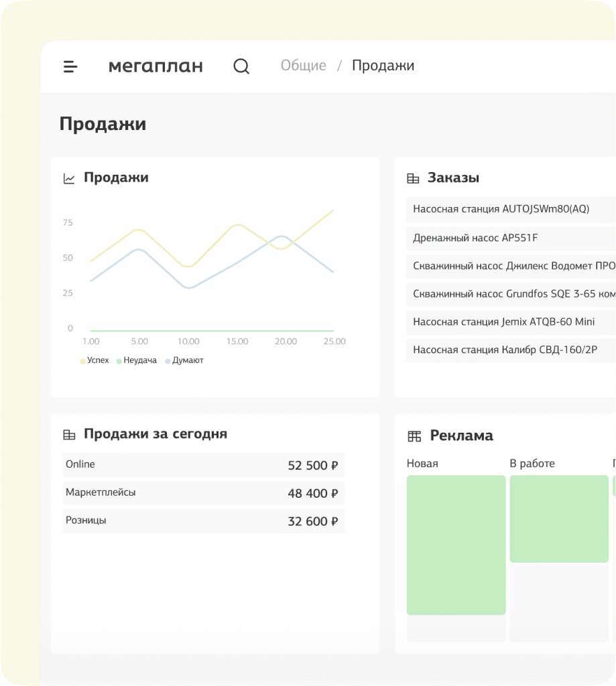Click the table icon beside Заказы
Image resolution: width=616 pixels, height=686 pixels.
(413, 179)
